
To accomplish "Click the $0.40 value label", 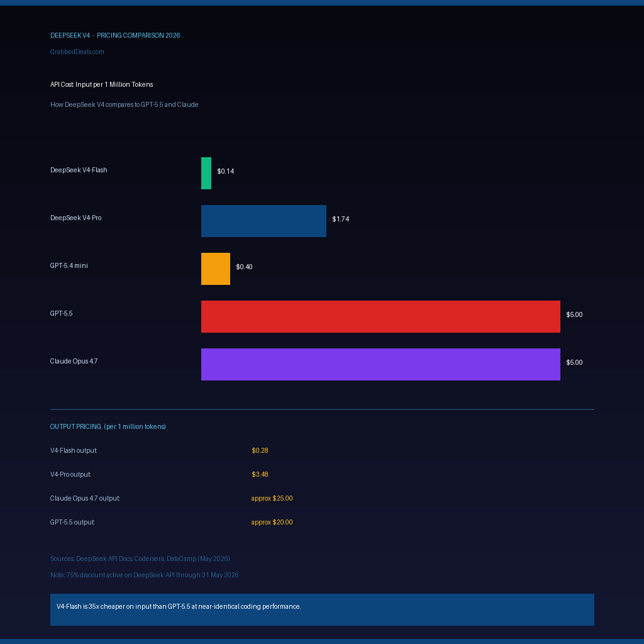I will click(x=244, y=267).
